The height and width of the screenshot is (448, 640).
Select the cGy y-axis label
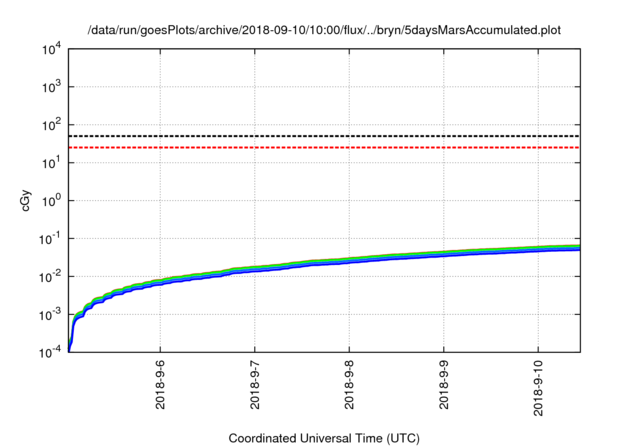pos(26,200)
